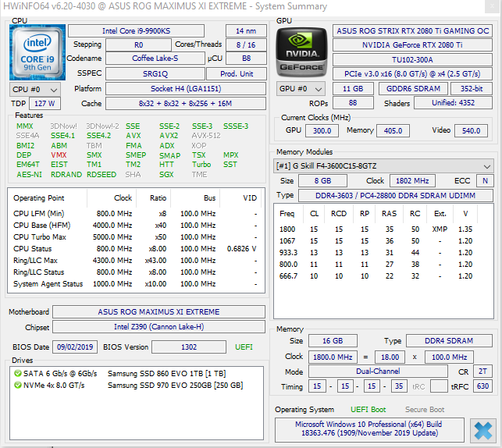Select the CPU LFM (Min) operating point row
The image size is (502, 448).
136,213
